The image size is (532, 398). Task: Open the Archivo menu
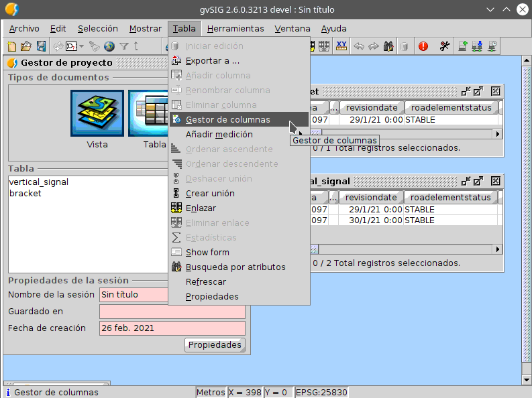click(24, 28)
